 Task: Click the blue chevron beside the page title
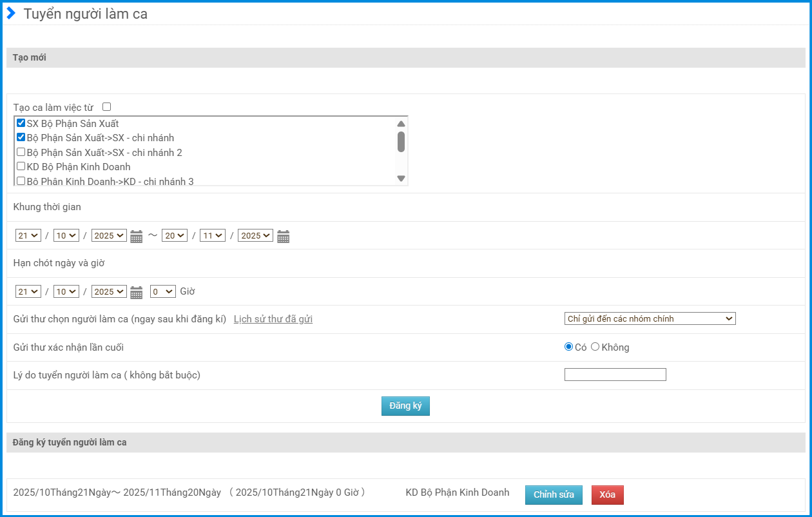(11, 14)
